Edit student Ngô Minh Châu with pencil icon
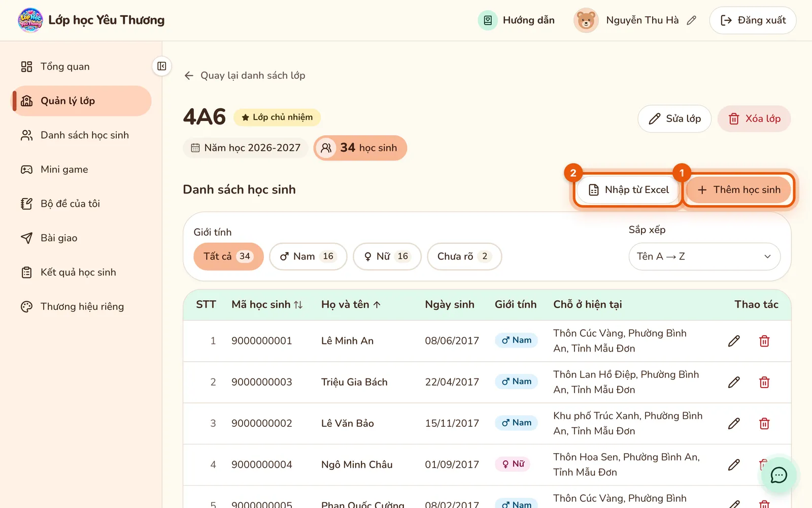The image size is (812, 508). 734,464
